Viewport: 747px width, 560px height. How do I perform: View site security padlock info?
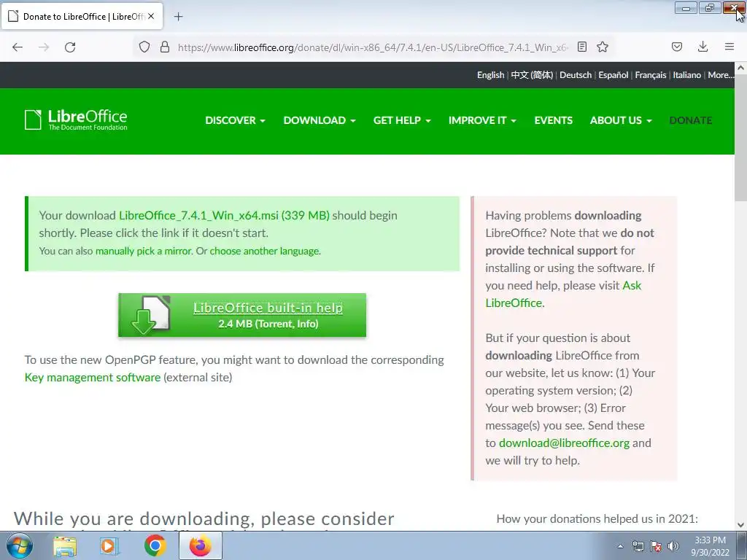click(165, 47)
